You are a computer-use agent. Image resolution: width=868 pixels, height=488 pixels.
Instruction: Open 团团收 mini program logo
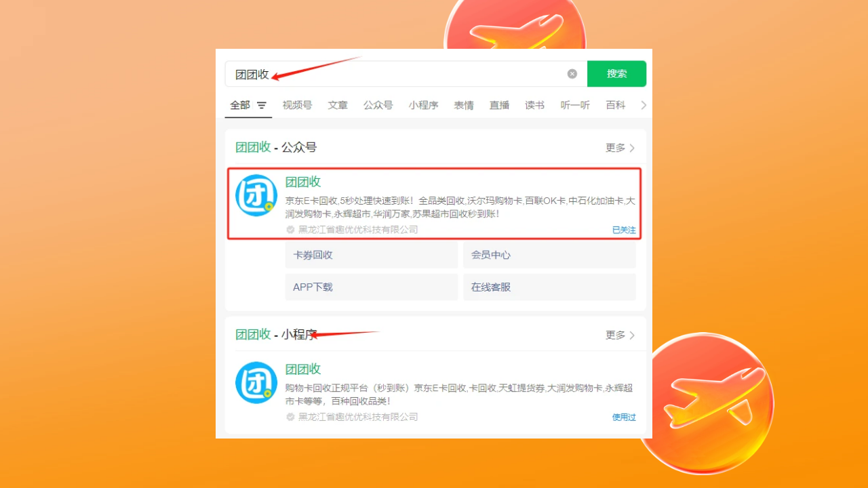pyautogui.click(x=256, y=382)
